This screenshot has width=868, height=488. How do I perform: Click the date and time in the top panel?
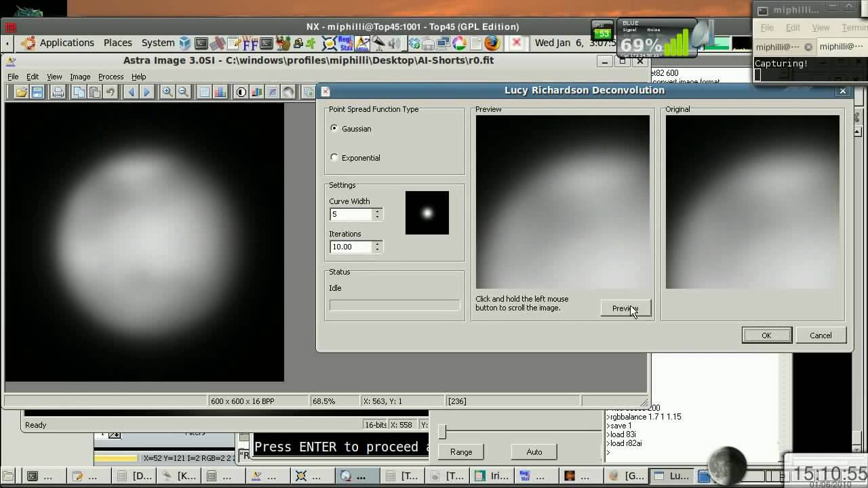coord(576,43)
